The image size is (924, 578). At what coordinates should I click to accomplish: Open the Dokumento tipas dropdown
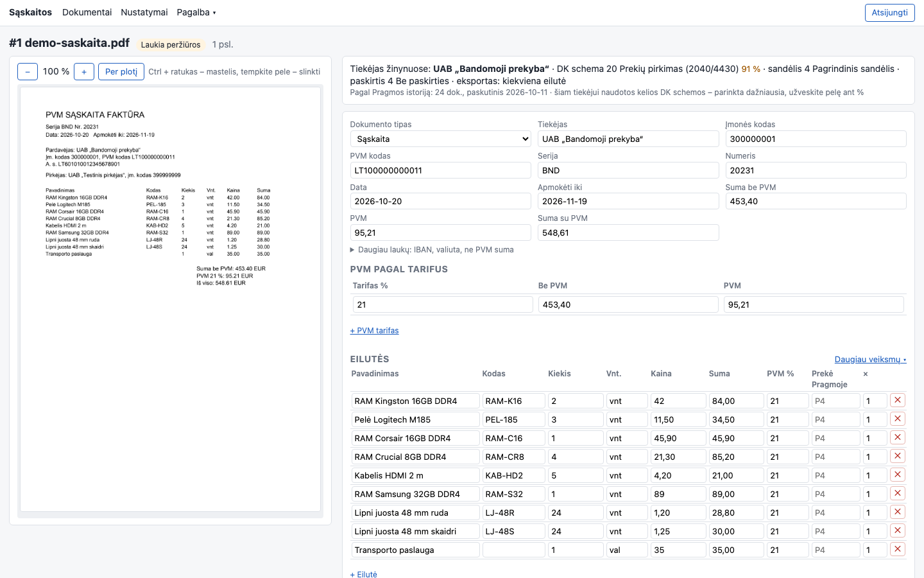click(441, 139)
